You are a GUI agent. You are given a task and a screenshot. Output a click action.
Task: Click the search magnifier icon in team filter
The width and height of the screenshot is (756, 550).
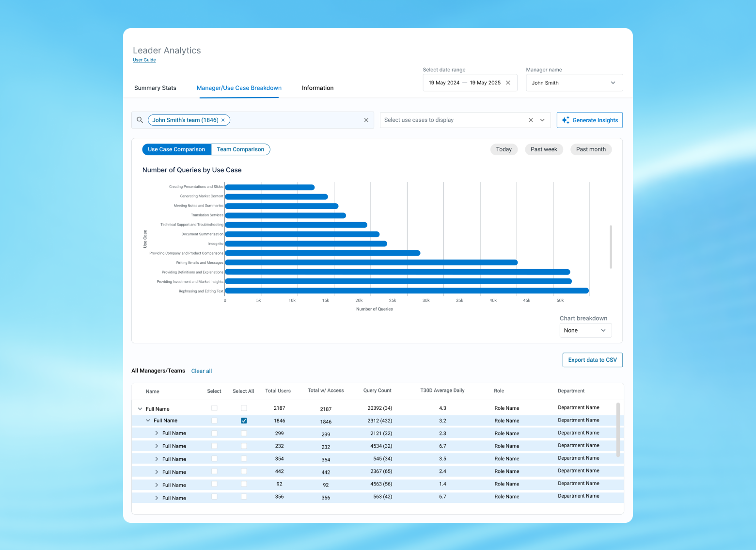(x=140, y=120)
